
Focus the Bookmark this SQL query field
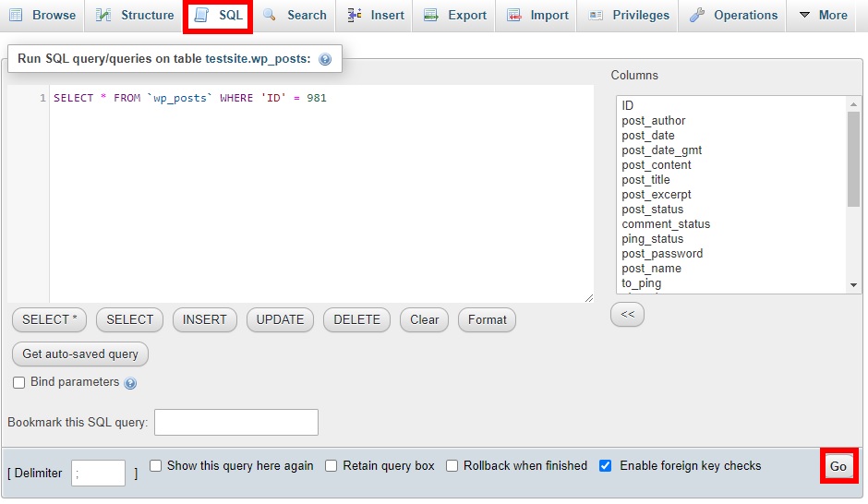pyautogui.click(x=235, y=423)
